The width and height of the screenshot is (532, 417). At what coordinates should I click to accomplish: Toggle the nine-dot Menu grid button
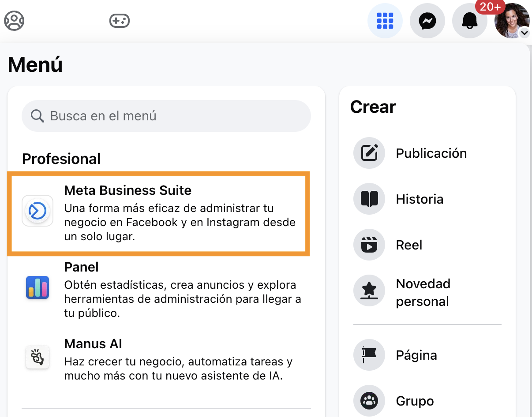pyautogui.click(x=385, y=21)
